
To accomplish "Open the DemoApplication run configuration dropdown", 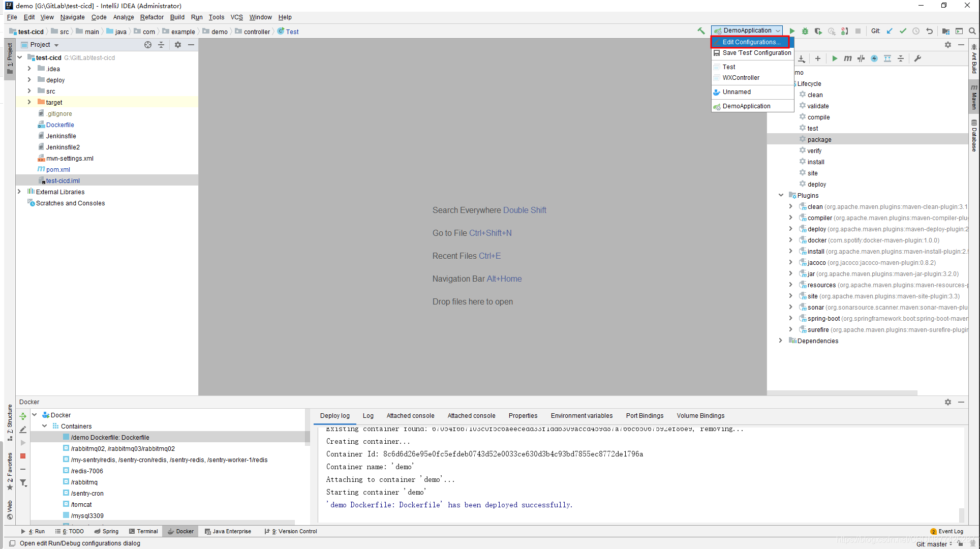I will [x=747, y=30].
